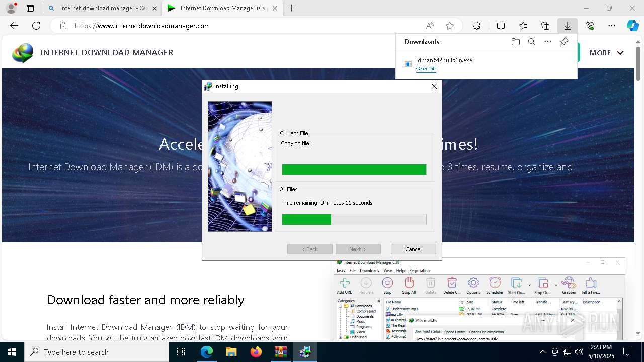Click the Downloads toolbar button

click(567, 26)
